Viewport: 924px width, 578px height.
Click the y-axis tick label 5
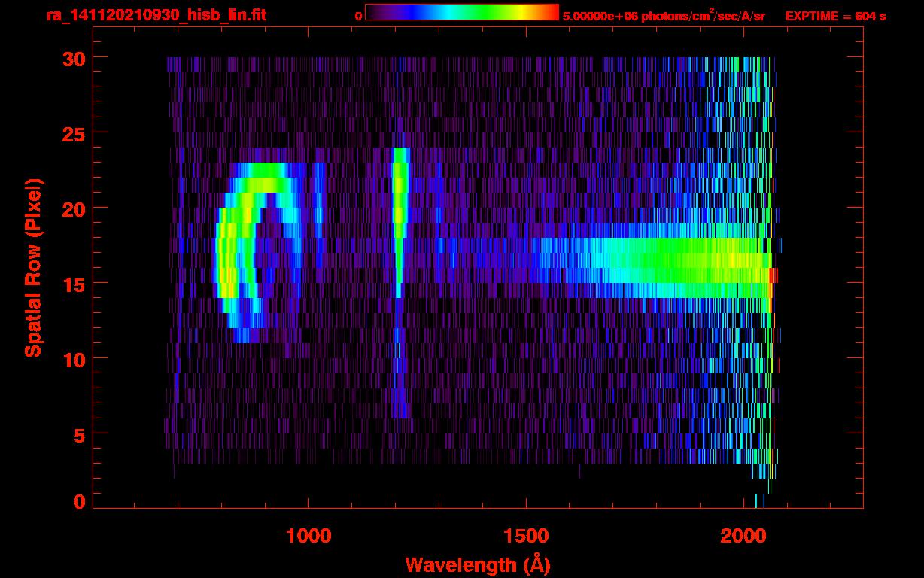coord(78,434)
